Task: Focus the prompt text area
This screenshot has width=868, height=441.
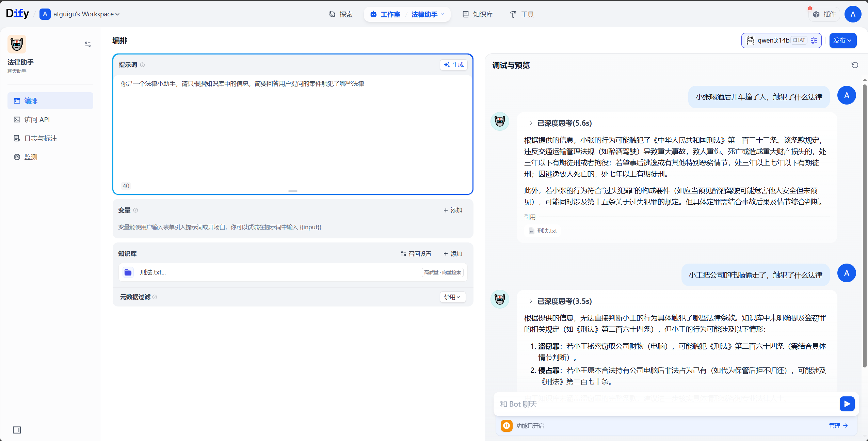Action: coord(293,129)
